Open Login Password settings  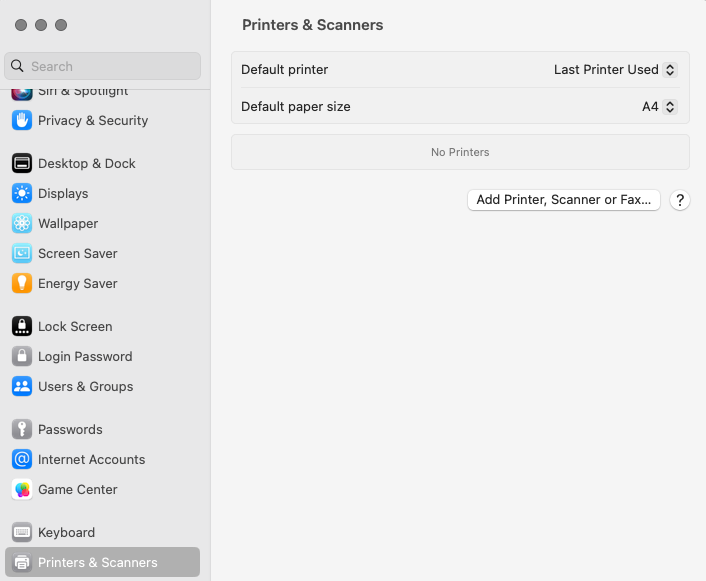[x=85, y=356]
